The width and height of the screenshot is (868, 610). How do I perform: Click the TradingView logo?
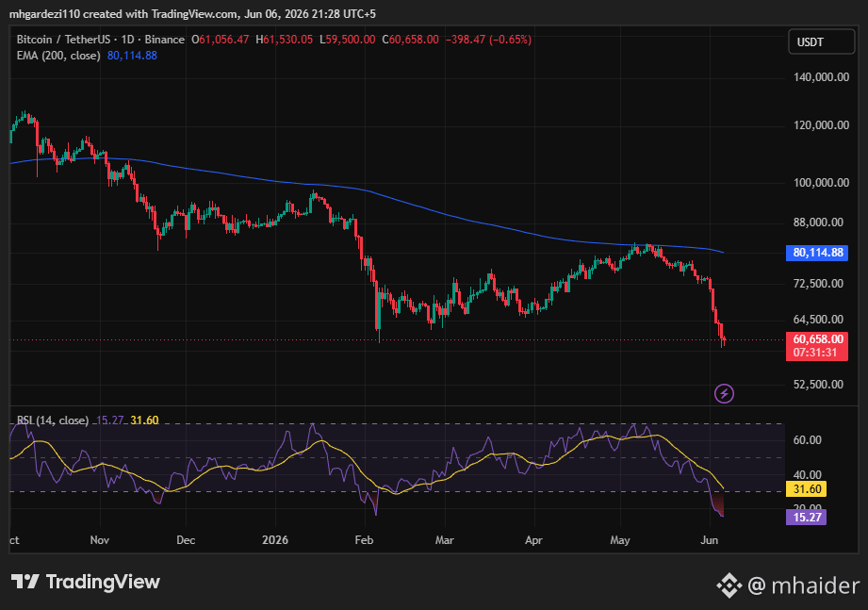coord(86,582)
